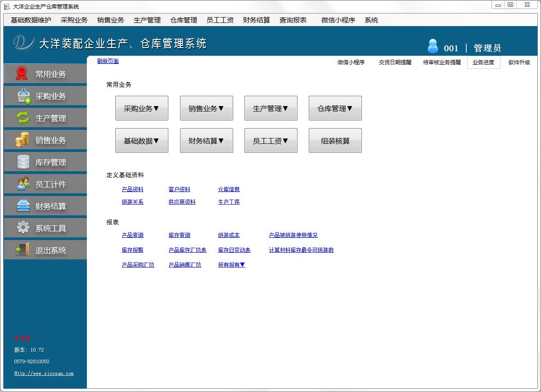Click the door icon for 退出系统
The height and width of the screenshot is (392, 541).
coord(23,249)
